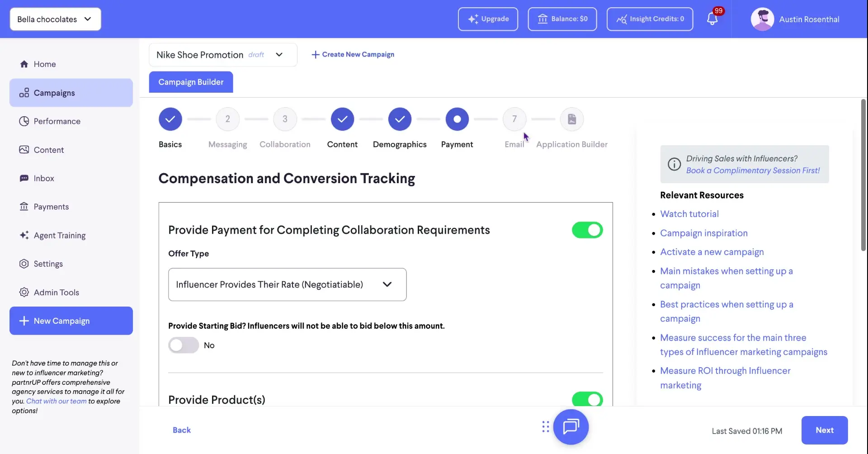Click the Application Builder step icon
This screenshot has width=868, height=454.
point(571,119)
